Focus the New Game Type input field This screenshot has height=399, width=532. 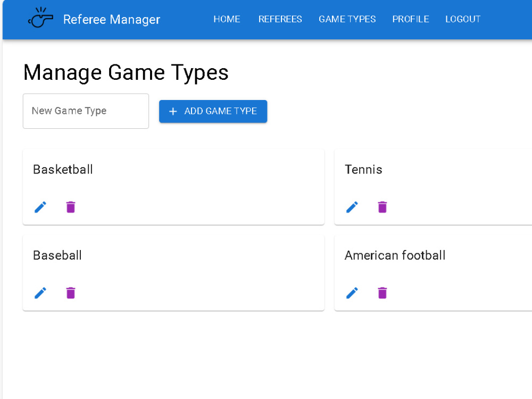click(86, 111)
